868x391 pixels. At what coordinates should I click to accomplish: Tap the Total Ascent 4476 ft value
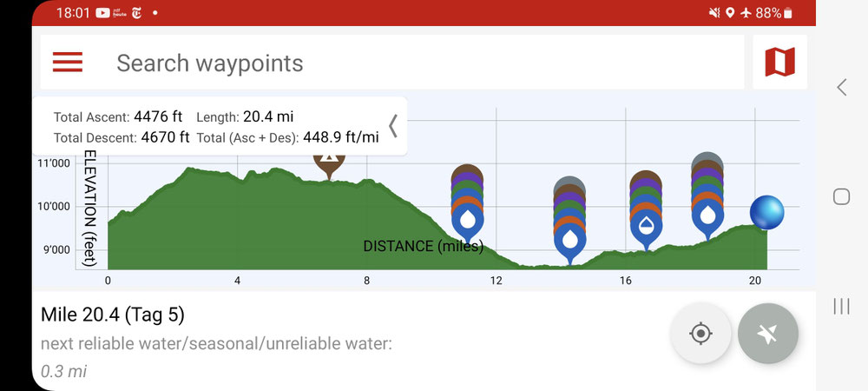(x=158, y=116)
